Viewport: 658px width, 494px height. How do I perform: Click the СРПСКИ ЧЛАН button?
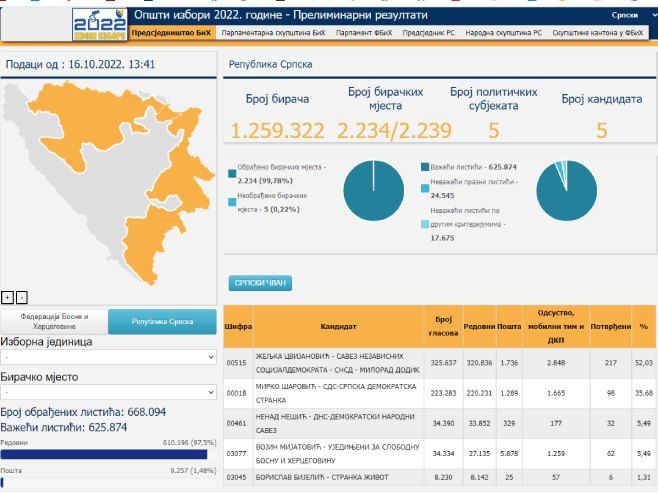(x=260, y=283)
